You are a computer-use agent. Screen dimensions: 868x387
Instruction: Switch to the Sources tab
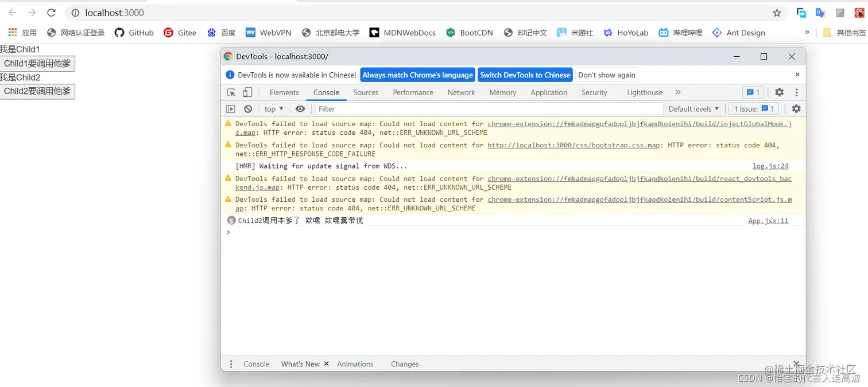[366, 92]
